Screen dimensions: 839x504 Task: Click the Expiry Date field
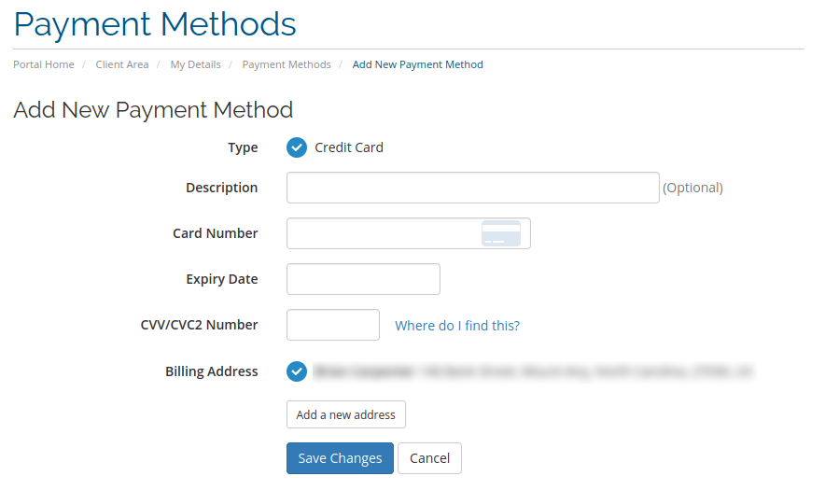coord(363,279)
